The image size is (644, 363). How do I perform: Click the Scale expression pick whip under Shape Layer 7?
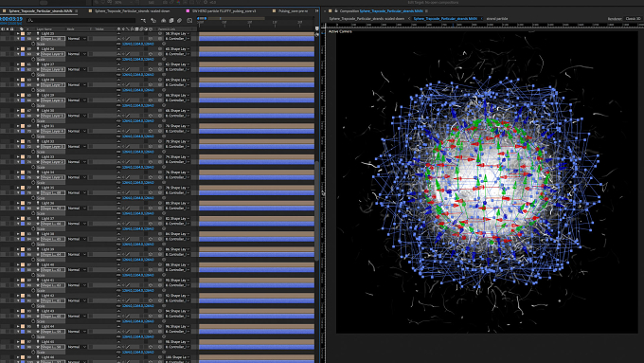pyautogui.click(x=164, y=90)
